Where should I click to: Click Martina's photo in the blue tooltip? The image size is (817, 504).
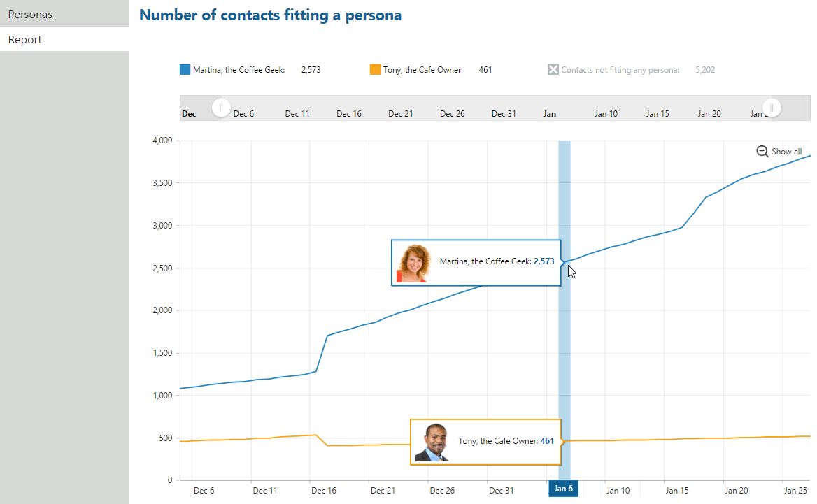tap(413, 263)
